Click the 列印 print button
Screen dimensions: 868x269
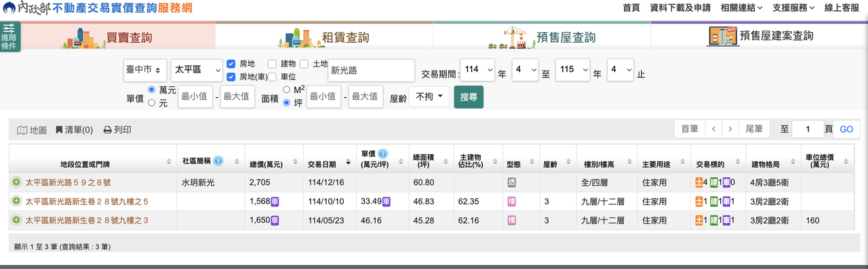click(x=117, y=130)
